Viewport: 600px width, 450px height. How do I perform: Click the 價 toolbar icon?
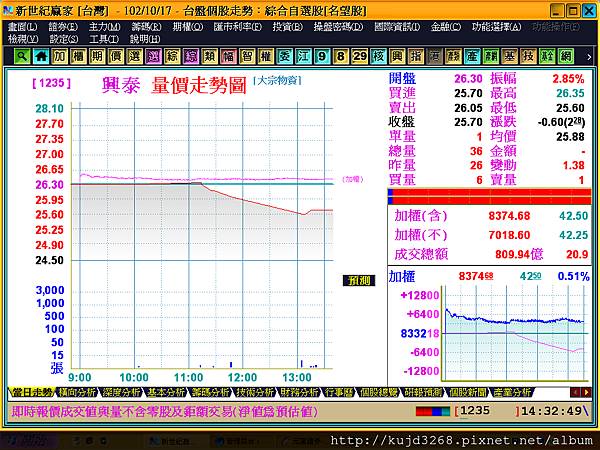[116, 57]
